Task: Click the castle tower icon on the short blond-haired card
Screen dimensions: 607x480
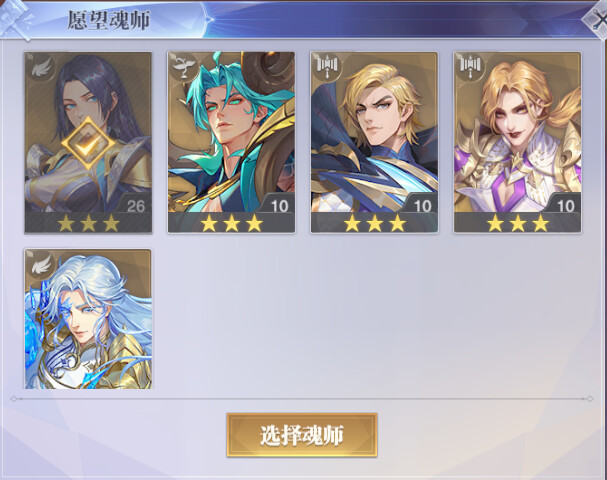Action: pyautogui.click(x=328, y=67)
